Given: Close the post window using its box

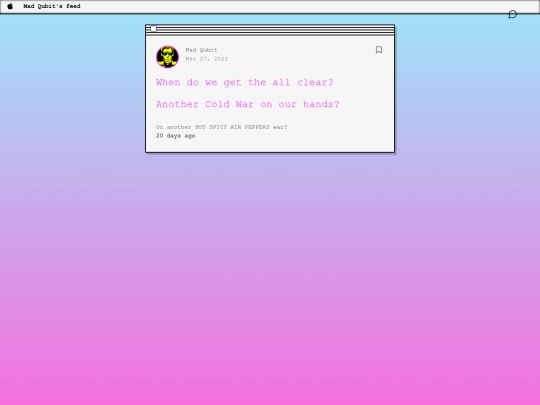Looking at the screenshot, I should 154,29.
